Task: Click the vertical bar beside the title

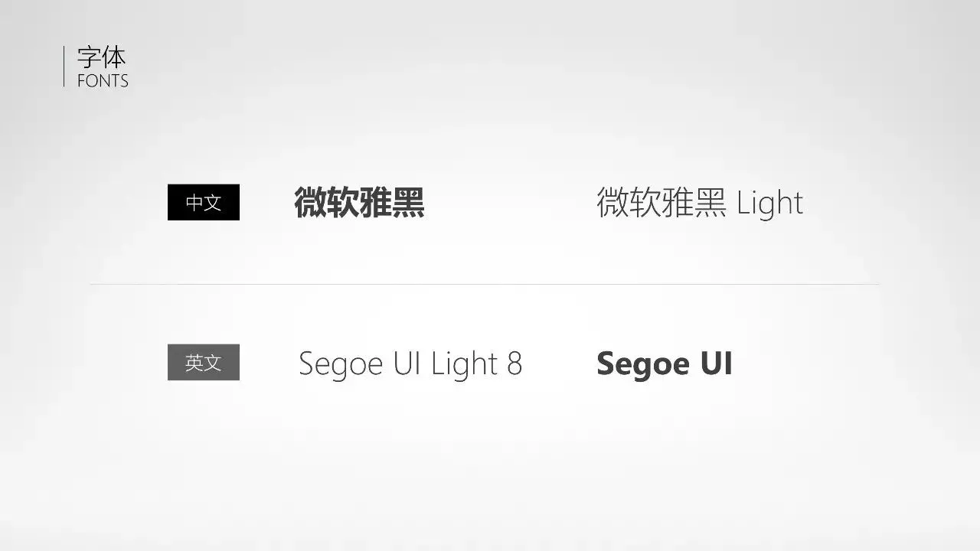Action: coord(64,67)
